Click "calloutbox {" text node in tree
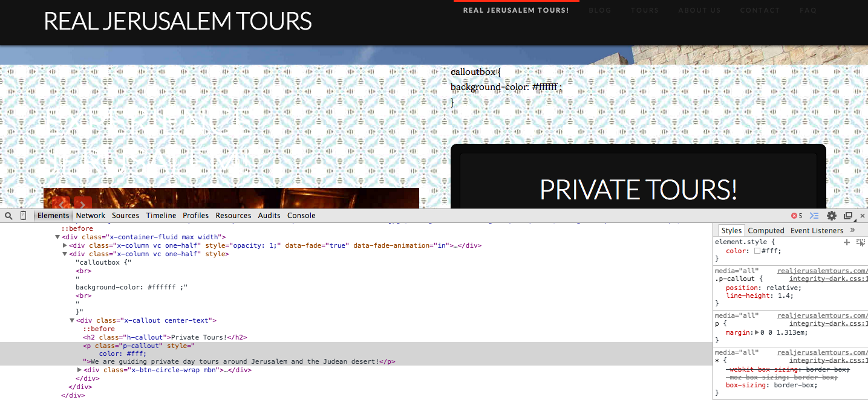Viewport: 868px width, 400px height. pyautogui.click(x=103, y=263)
